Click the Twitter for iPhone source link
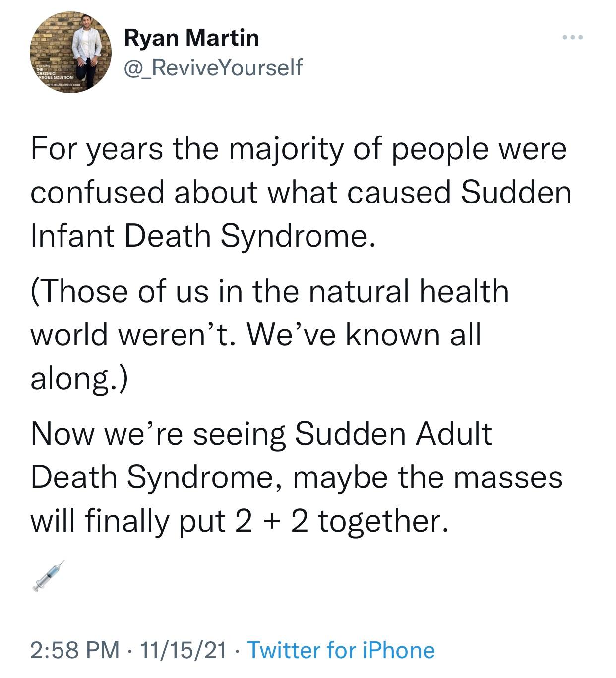Viewport: 616px width, 678px height. pos(341,650)
